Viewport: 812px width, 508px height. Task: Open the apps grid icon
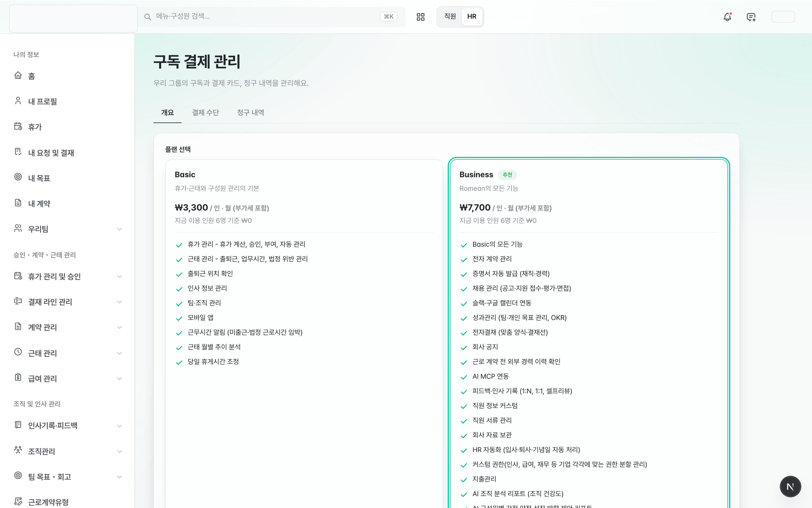pos(420,17)
